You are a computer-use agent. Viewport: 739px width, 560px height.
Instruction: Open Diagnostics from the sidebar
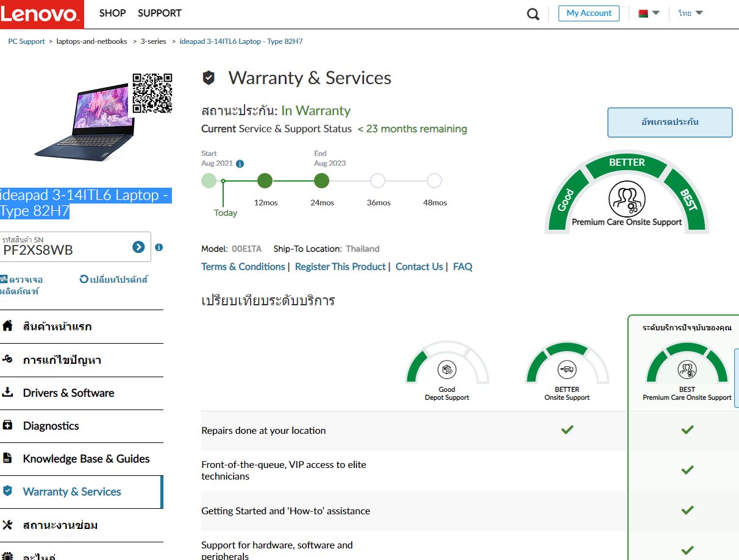(51, 426)
